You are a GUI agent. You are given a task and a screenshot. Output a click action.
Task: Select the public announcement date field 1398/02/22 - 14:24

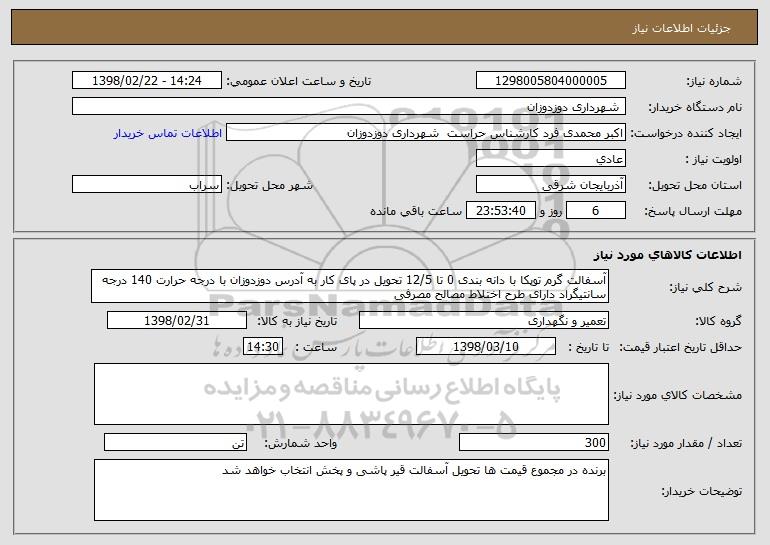point(147,81)
